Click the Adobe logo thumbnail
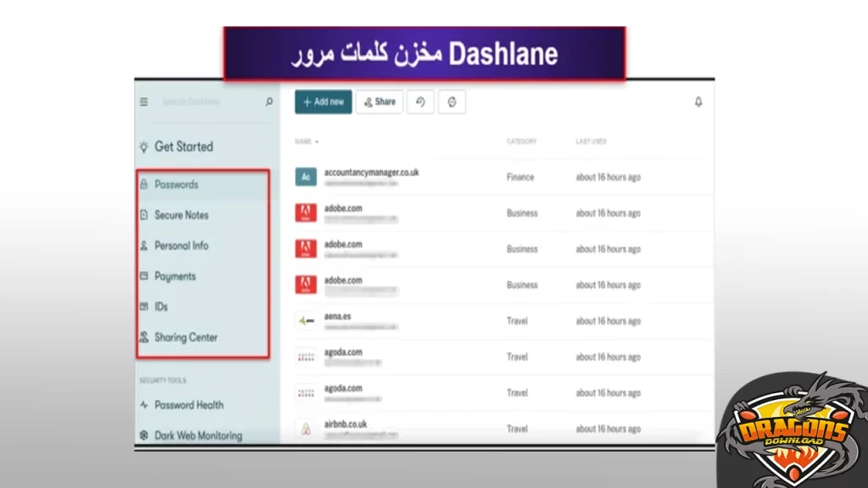868x488 pixels. (x=304, y=213)
